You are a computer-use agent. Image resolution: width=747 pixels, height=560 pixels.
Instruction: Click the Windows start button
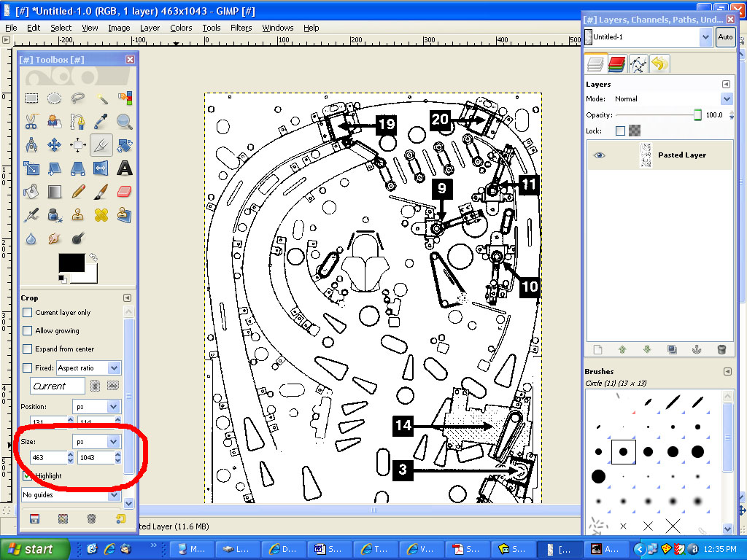click(35, 549)
